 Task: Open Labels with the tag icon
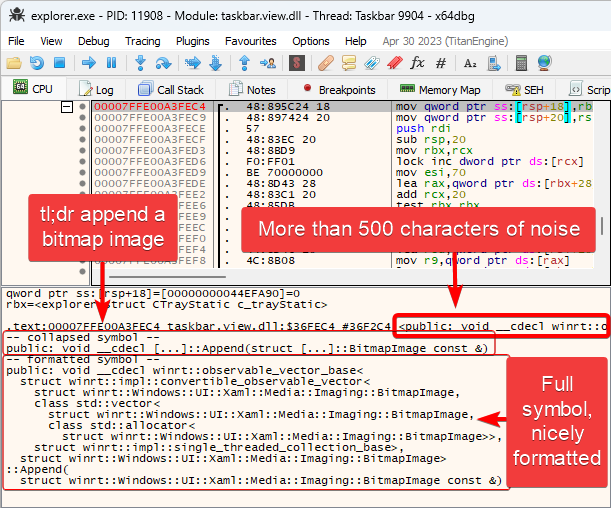pos(372,63)
